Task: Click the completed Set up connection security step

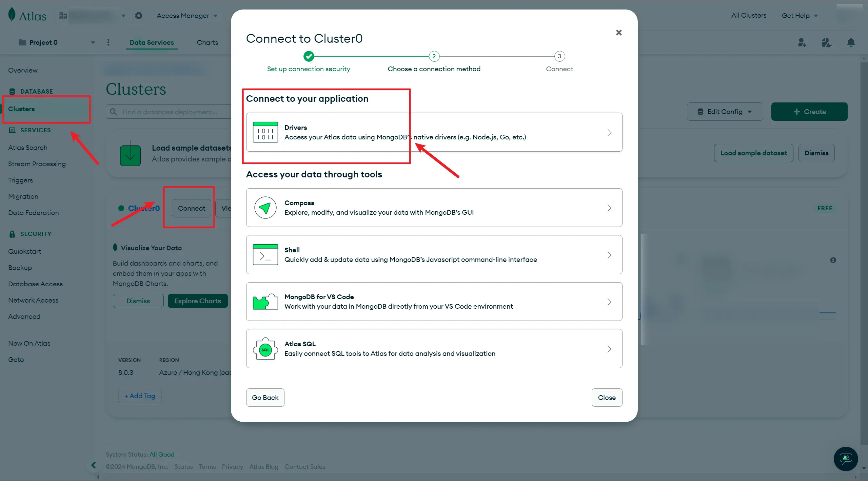Action: tap(309, 57)
